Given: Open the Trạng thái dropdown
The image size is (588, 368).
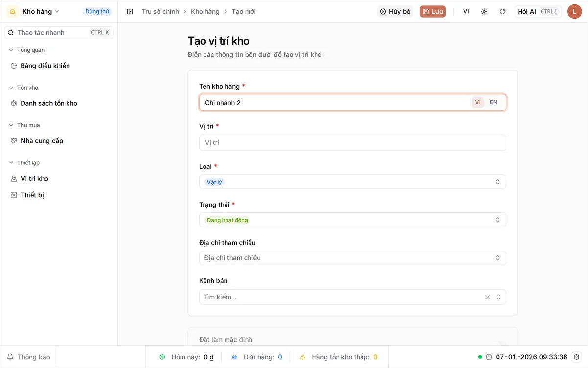Looking at the screenshot, I should click(352, 220).
